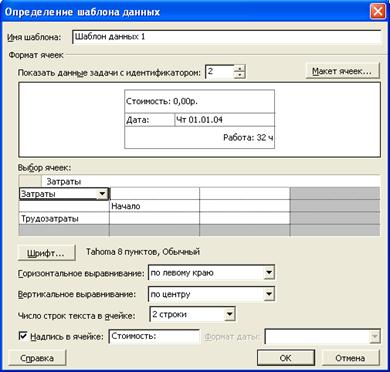Click the template name input field
The image size is (390, 372).
(x=226, y=37)
